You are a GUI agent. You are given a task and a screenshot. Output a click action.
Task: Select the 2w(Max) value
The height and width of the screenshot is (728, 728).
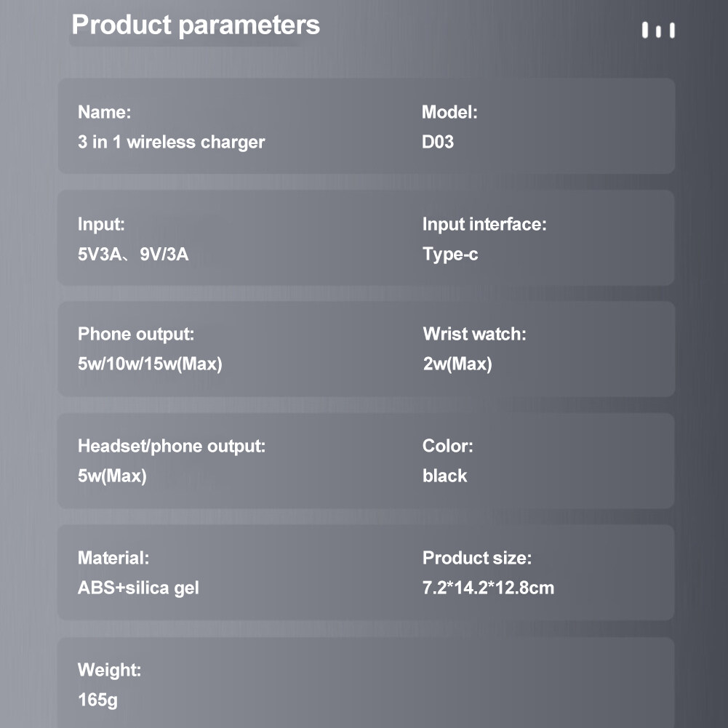coord(457,364)
